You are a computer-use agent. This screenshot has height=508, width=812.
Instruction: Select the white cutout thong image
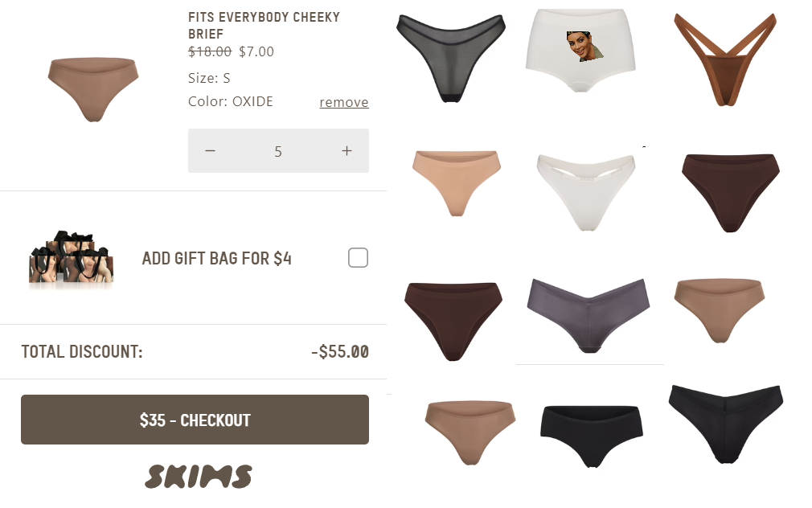click(586, 192)
